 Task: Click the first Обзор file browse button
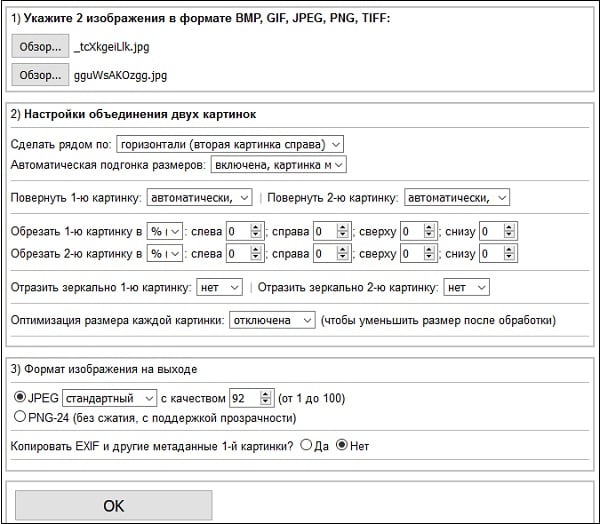(x=41, y=46)
